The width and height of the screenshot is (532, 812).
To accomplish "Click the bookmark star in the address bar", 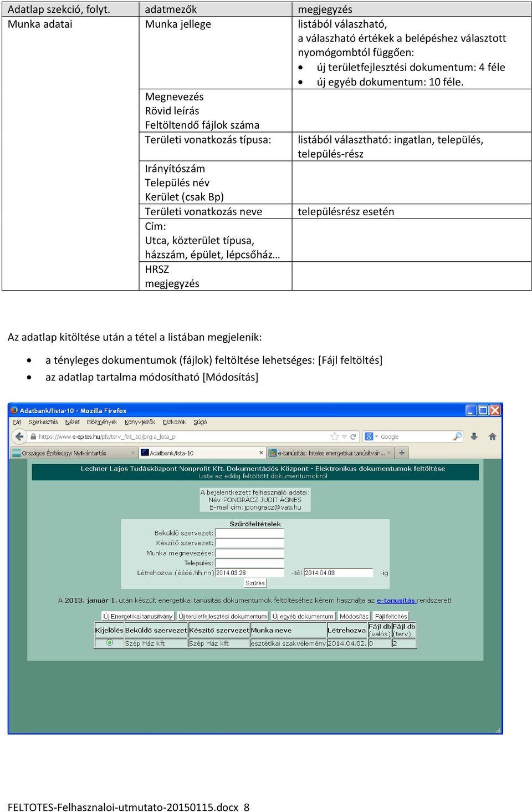I will click(334, 437).
